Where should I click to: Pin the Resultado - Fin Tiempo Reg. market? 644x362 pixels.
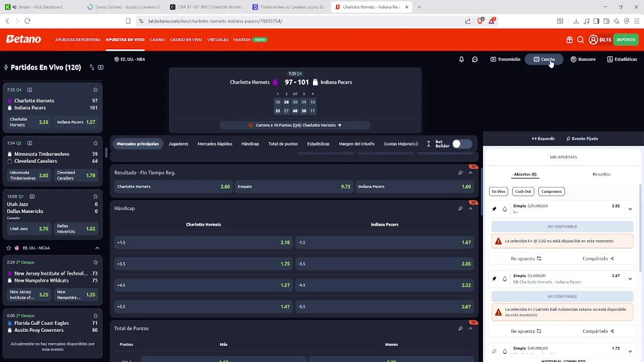(460, 173)
